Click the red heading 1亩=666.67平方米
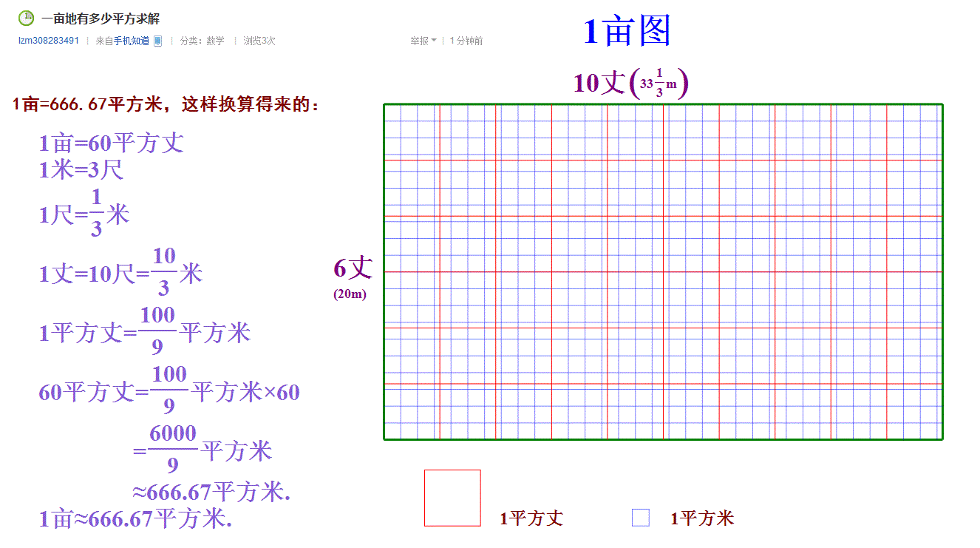980x548 pixels. (x=87, y=105)
